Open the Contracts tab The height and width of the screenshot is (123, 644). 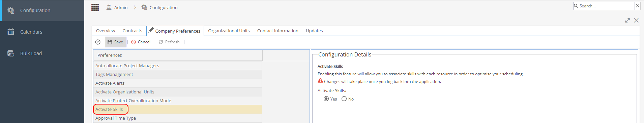pyautogui.click(x=132, y=31)
